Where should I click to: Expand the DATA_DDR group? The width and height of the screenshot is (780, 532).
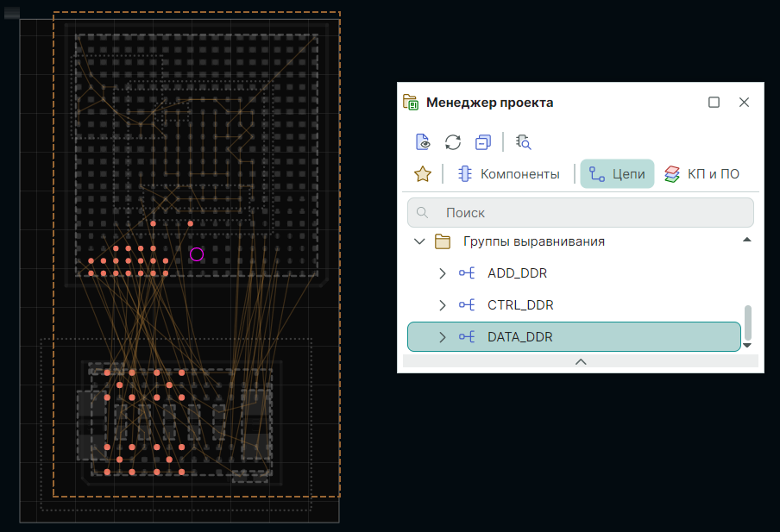443,337
